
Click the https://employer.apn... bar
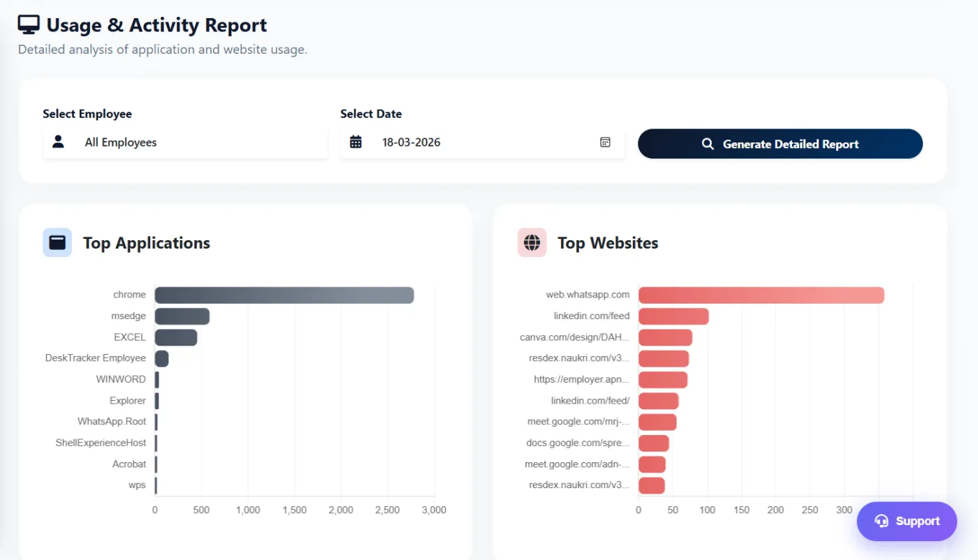point(663,380)
